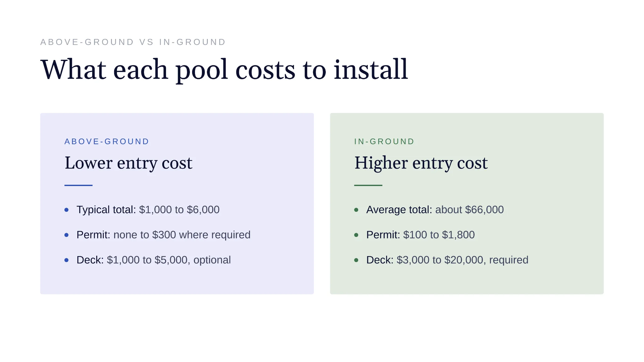Click the blue divider line under Lower entry cost

pos(78,185)
